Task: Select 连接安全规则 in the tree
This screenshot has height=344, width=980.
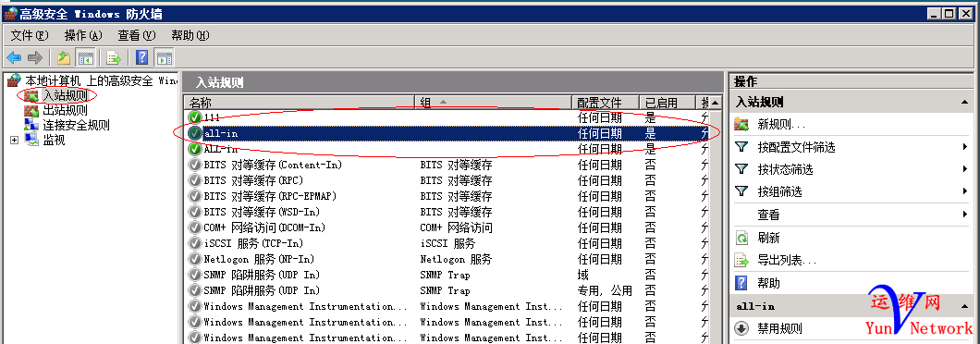Action: (x=76, y=125)
